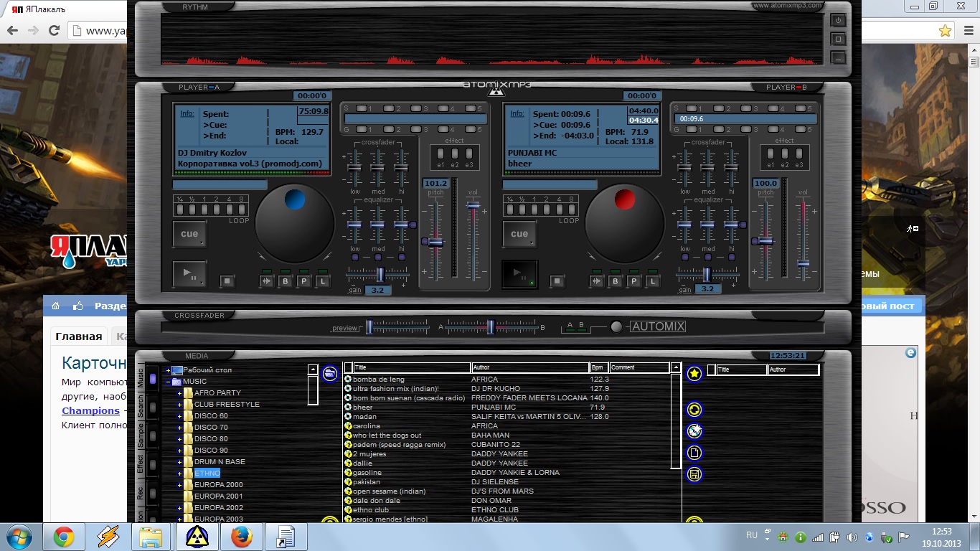Screen dimensions: 980x551
Task: Toggle the L button on Player A
Action: [x=323, y=281]
